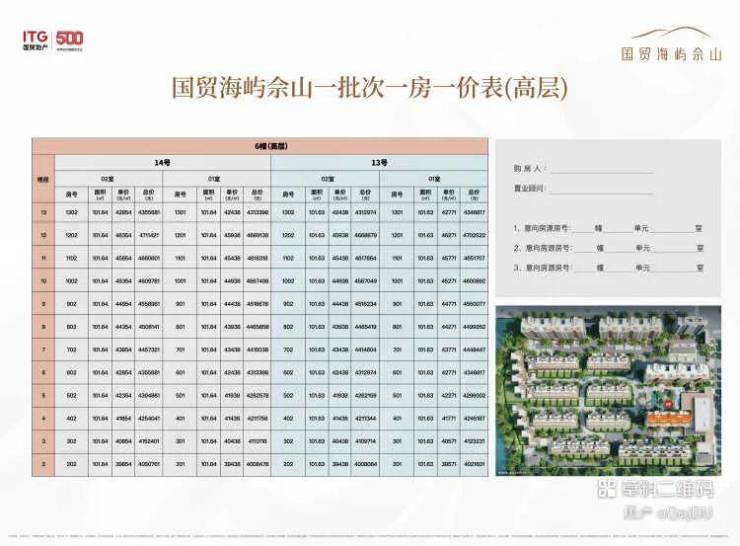Select room 1301 in the 14号 section
The image size is (740, 546).
[x=180, y=213]
